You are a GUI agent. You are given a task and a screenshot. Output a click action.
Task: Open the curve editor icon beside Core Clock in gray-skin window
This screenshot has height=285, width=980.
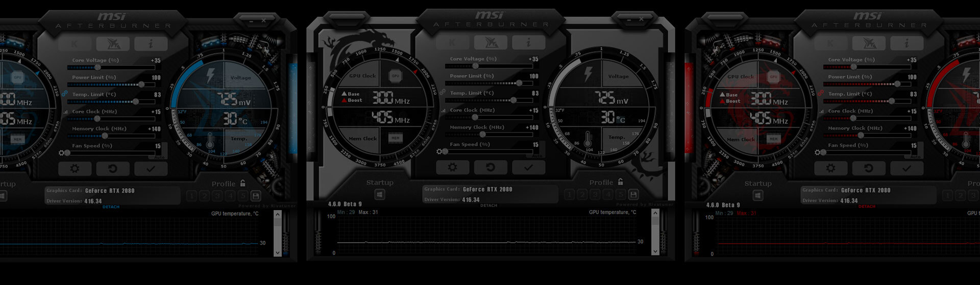click(x=443, y=110)
